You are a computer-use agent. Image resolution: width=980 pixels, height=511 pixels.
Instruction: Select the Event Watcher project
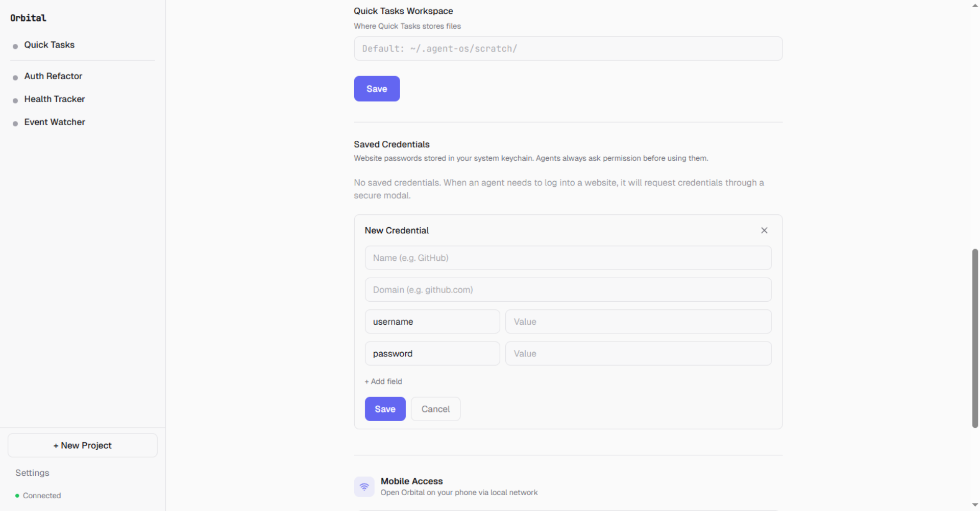tap(54, 122)
